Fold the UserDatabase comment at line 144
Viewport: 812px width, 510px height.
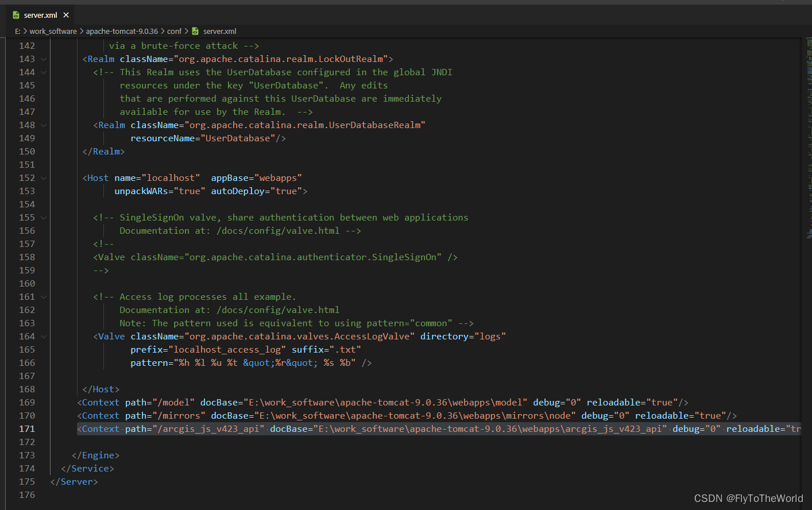44,72
